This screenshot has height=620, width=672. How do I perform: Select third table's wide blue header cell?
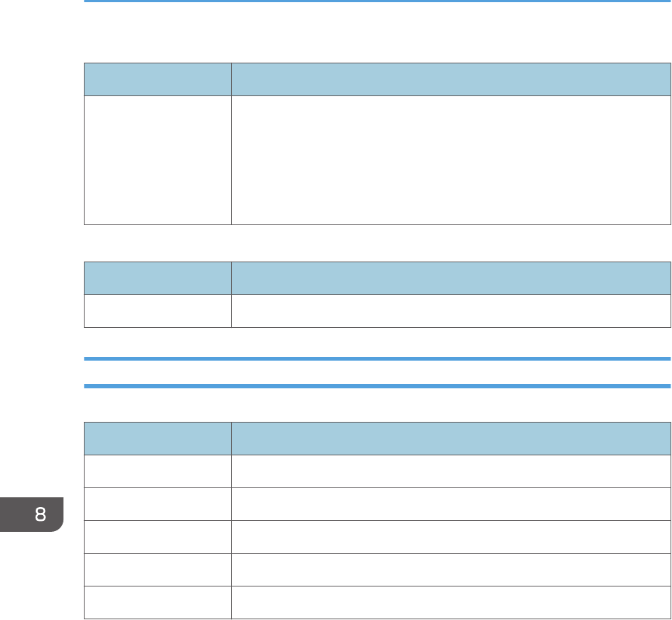coord(451,439)
